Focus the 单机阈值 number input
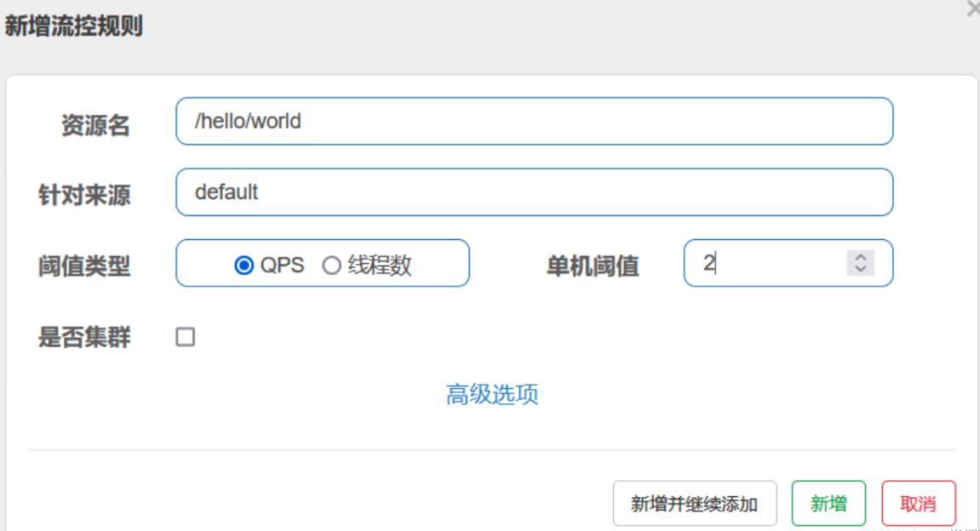Screen dimensions: 980x531 click(788, 263)
